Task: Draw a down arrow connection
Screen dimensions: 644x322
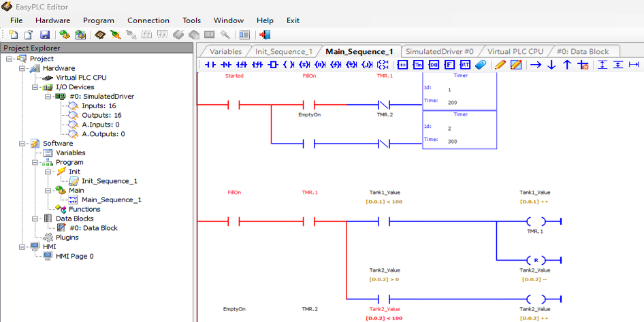Action: [551, 65]
